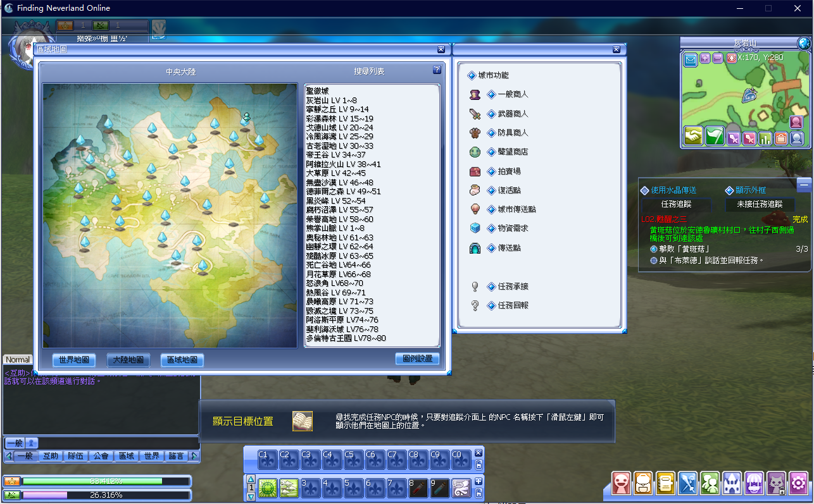This screenshot has height=504, width=814.
Task: Switch chat to 隊伍 tab
Action: click(75, 455)
